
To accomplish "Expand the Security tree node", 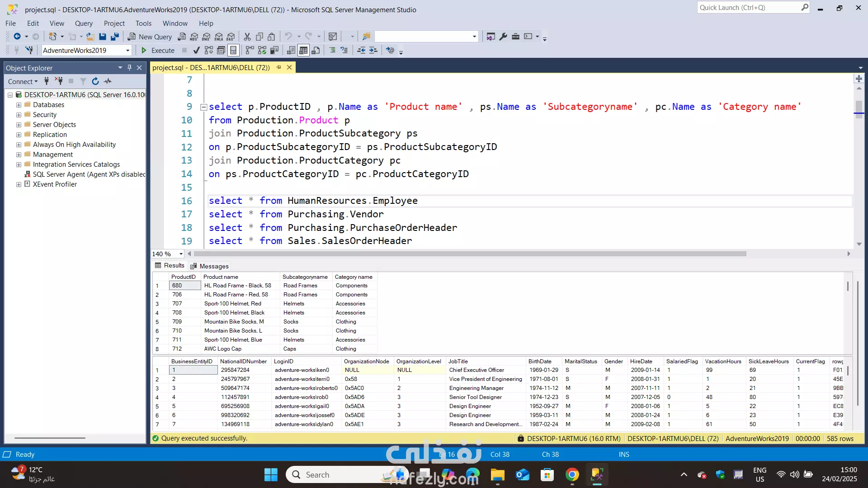I will click(19, 115).
